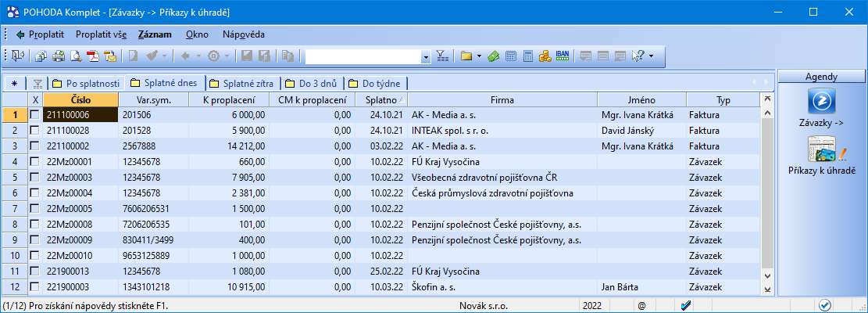Switch to Do 3 dnů tab
The width and height of the screenshot is (868, 313).
[312, 84]
